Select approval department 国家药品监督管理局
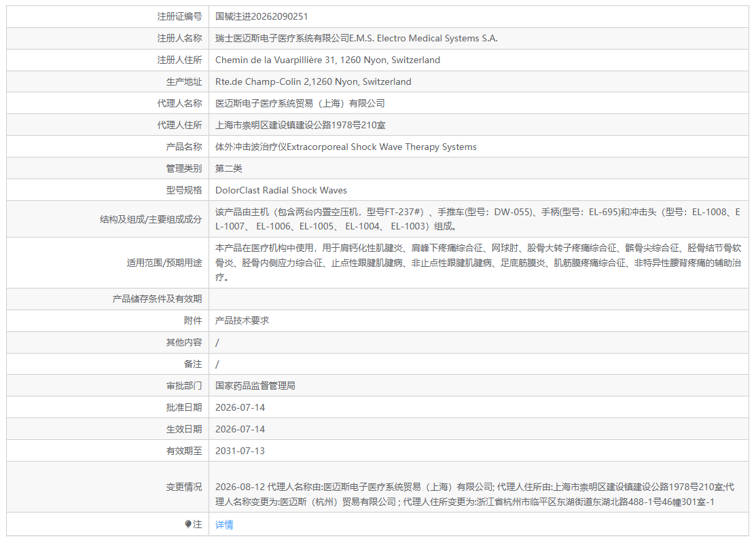756x539 pixels. click(255, 386)
